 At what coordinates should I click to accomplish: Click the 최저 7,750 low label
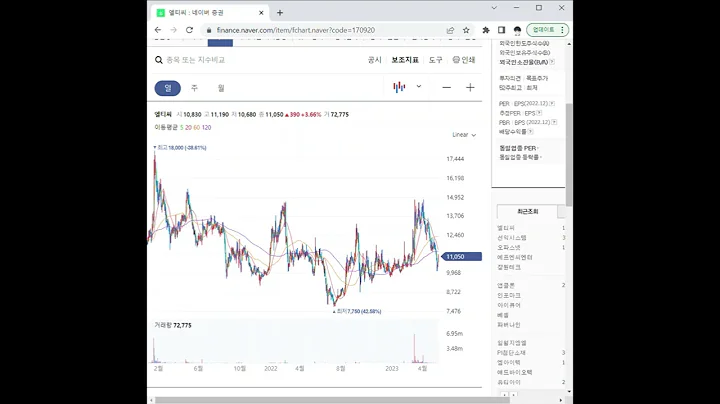pos(357,311)
